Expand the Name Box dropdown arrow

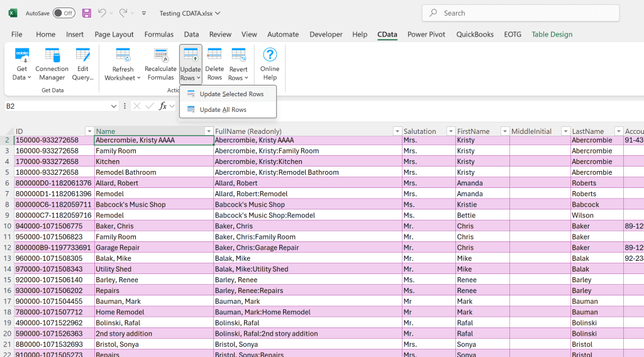pos(114,106)
